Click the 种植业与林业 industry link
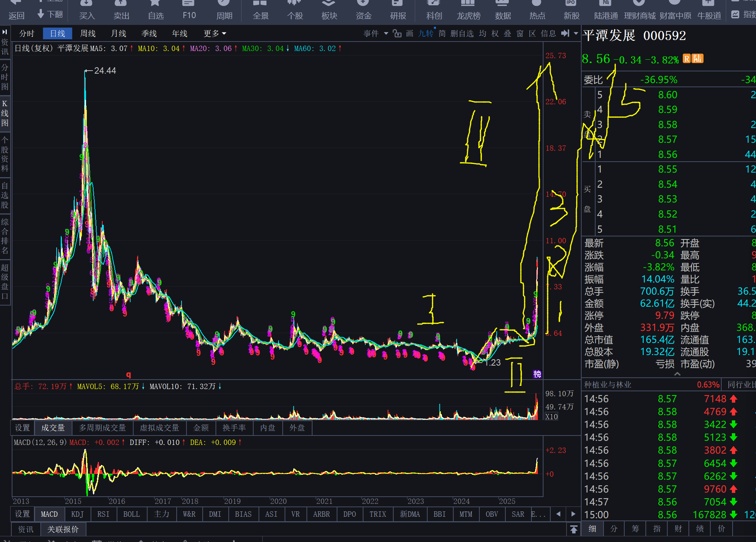Screen dimensions: 756x542 click(x=607, y=384)
